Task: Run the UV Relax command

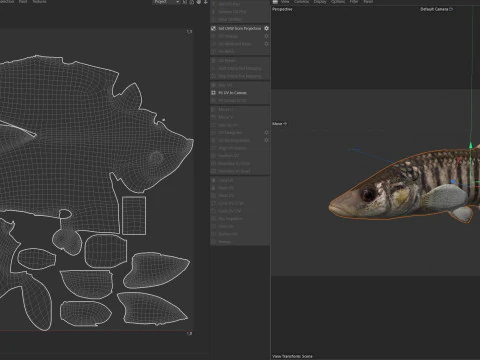Action: 226,52
